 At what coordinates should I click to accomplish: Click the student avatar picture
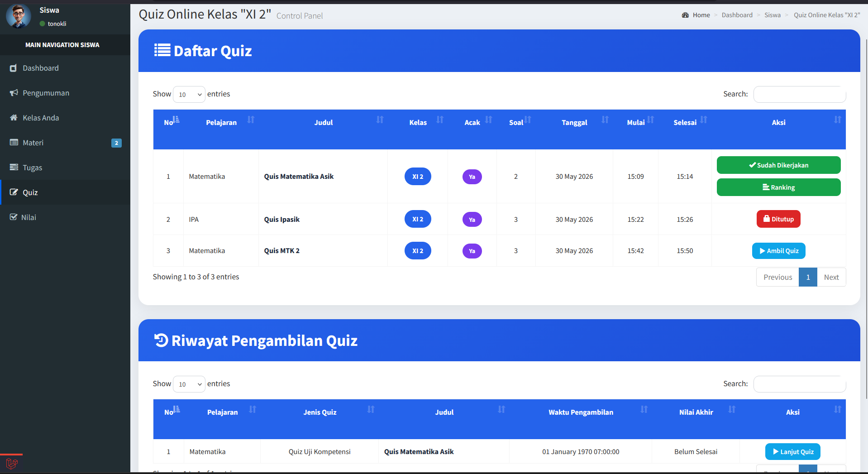click(x=19, y=16)
